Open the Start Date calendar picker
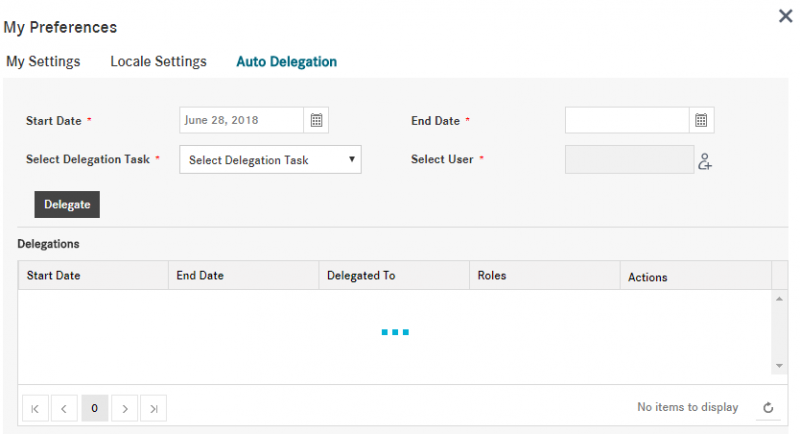The image size is (800, 434). (316, 120)
